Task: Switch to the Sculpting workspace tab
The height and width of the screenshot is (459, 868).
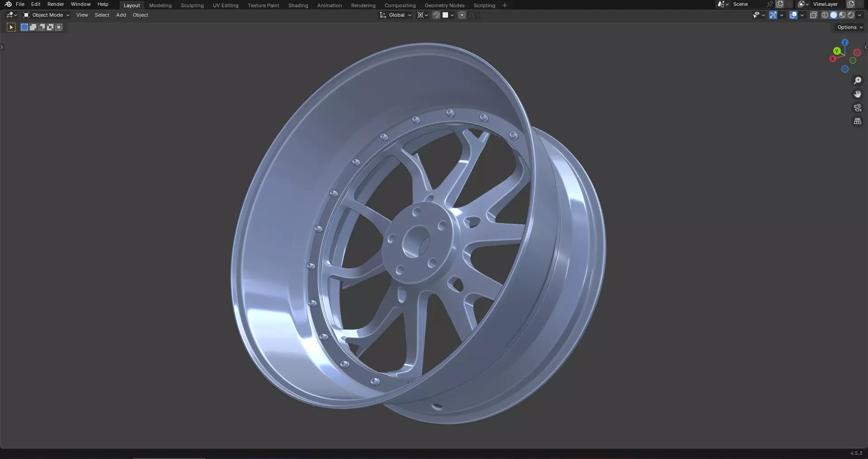Action: [192, 5]
